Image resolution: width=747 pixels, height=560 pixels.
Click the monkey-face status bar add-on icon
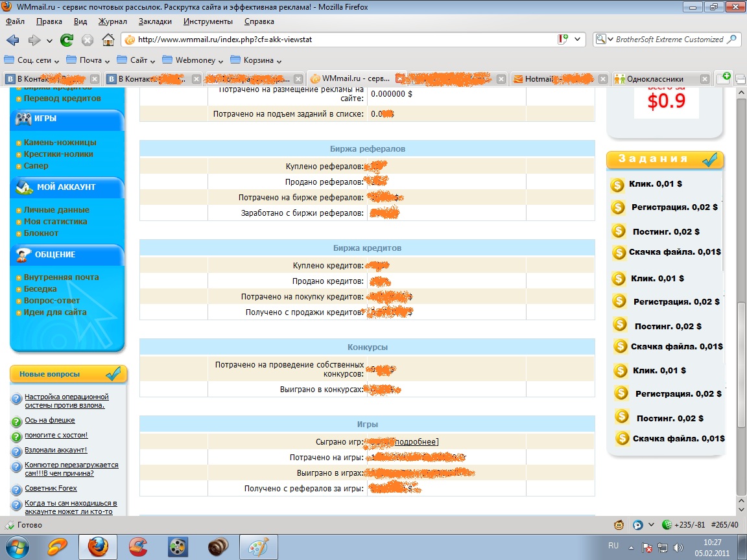click(x=619, y=525)
